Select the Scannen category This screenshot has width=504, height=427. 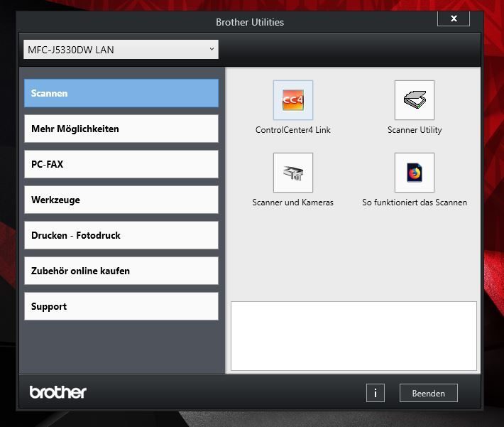121,93
